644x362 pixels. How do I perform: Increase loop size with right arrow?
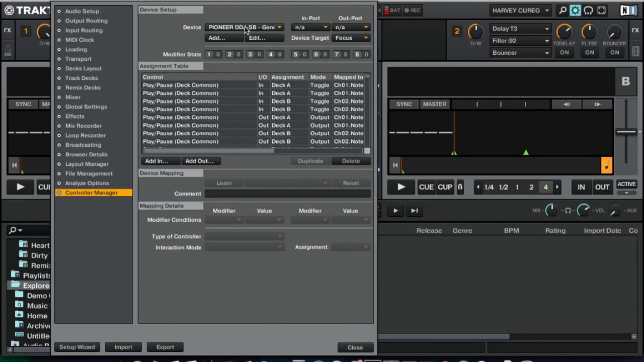557,187
